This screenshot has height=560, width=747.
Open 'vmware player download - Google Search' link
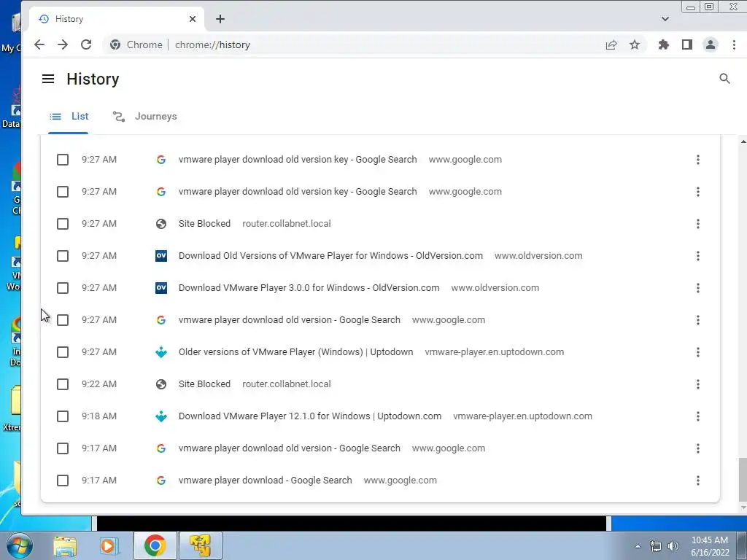coord(266,480)
